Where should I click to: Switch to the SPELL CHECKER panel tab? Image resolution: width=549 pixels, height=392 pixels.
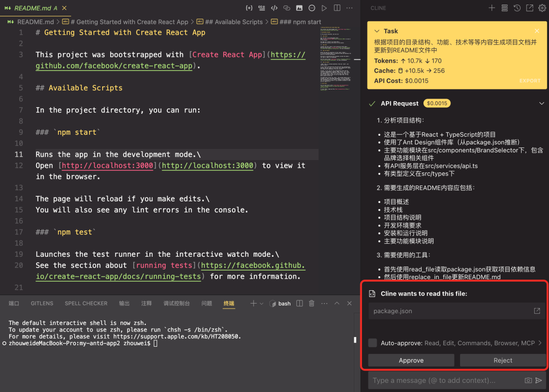pyautogui.click(x=86, y=304)
